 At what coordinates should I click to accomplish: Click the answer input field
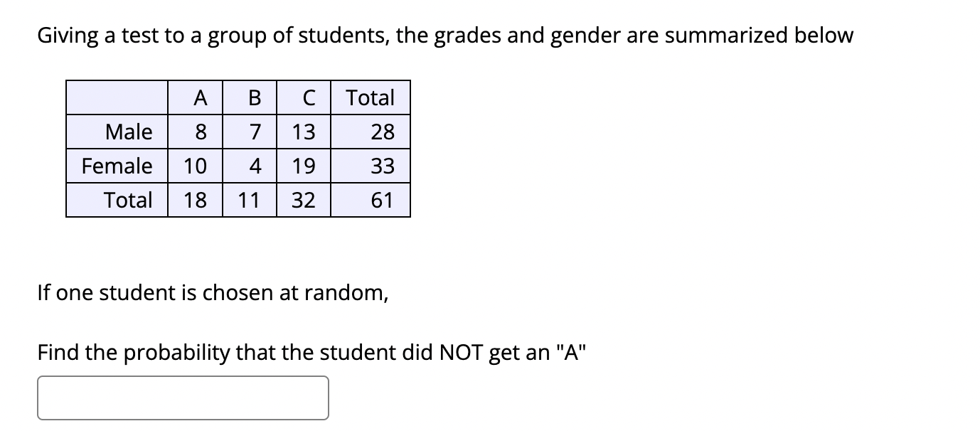(x=181, y=397)
